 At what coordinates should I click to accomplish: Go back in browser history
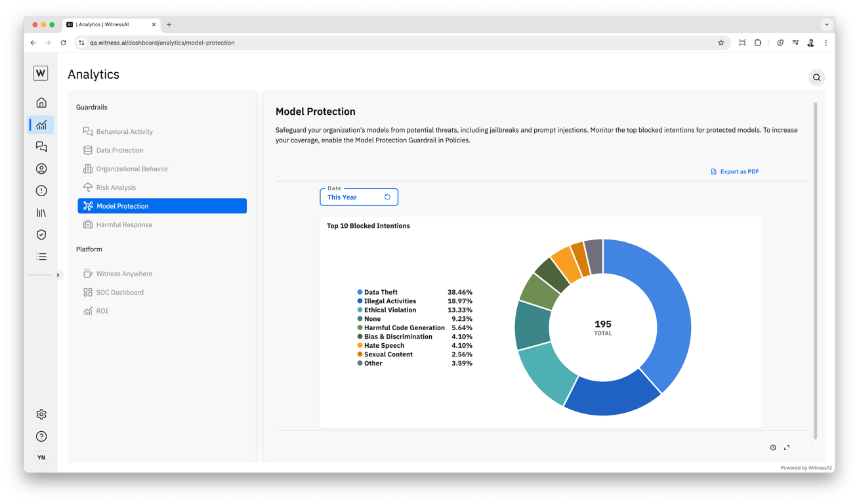33,43
